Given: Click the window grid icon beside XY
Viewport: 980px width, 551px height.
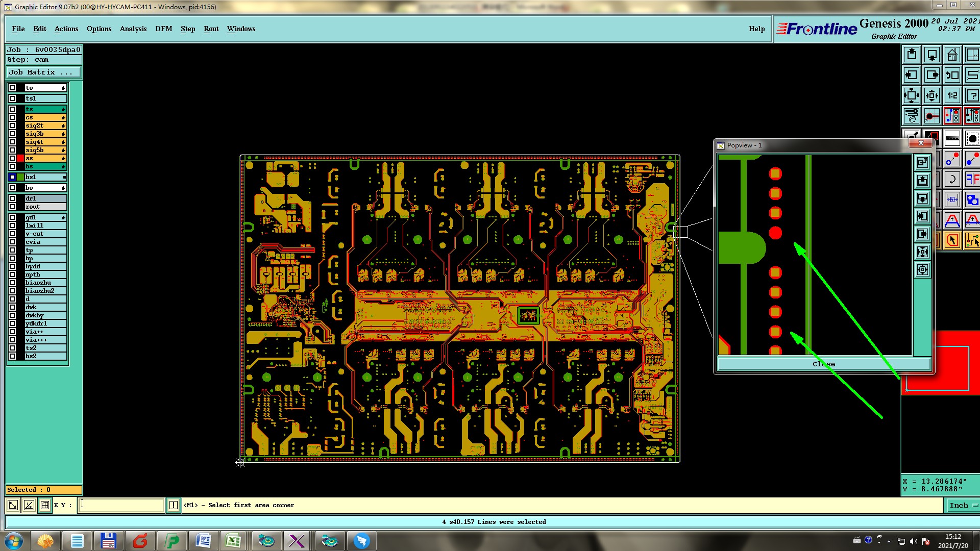Looking at the screenshot, I should pos(45,505).
